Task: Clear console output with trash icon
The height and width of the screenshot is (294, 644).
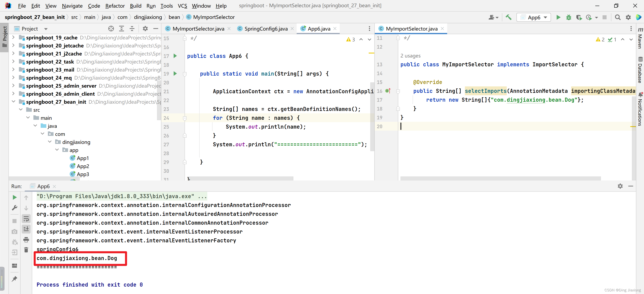Action: (26, 250)
